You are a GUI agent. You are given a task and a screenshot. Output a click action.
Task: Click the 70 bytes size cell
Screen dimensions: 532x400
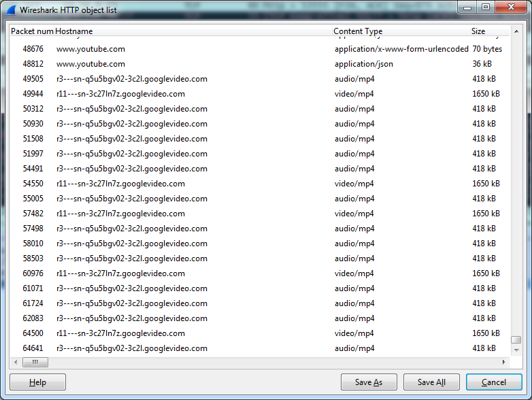pos(487,49)
